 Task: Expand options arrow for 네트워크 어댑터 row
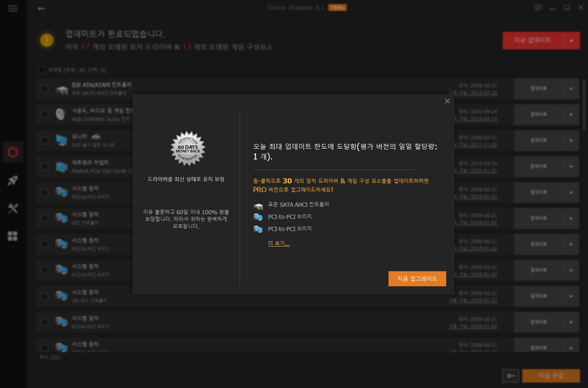[571, 167]
